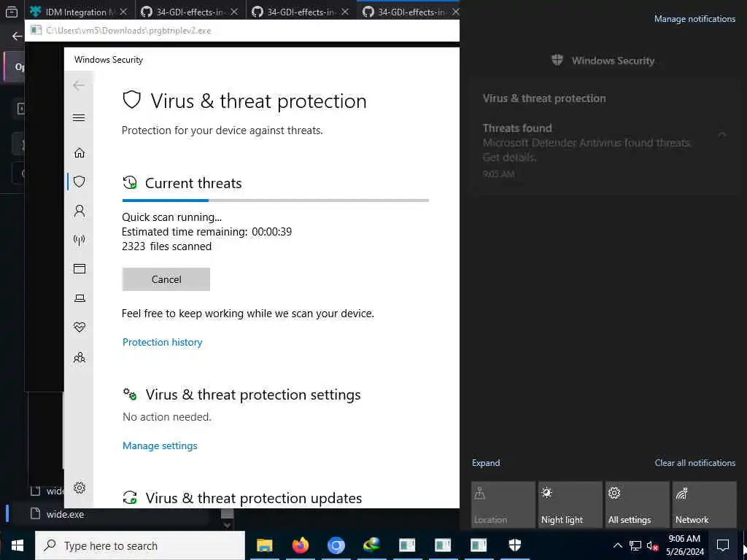747x560 pixels.
Task: Close the IDM Integration browser tab
Action: pyautogui.click(x=123, y=12)
